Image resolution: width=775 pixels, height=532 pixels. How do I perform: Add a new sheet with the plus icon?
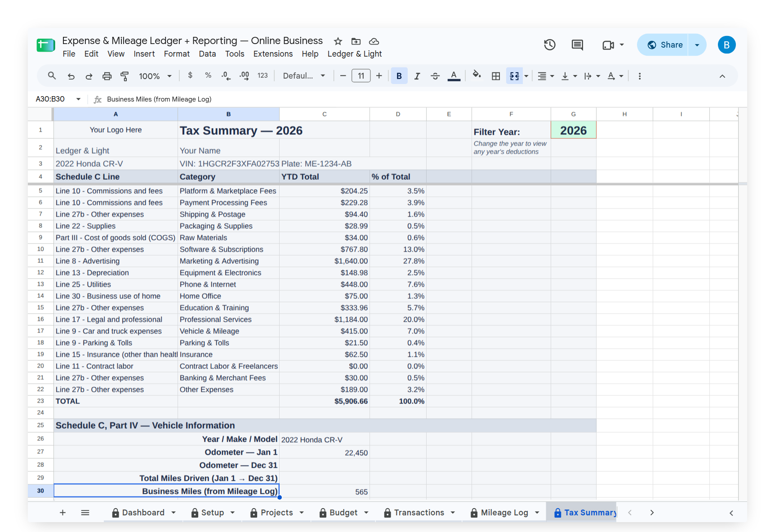tap(62, 513)
